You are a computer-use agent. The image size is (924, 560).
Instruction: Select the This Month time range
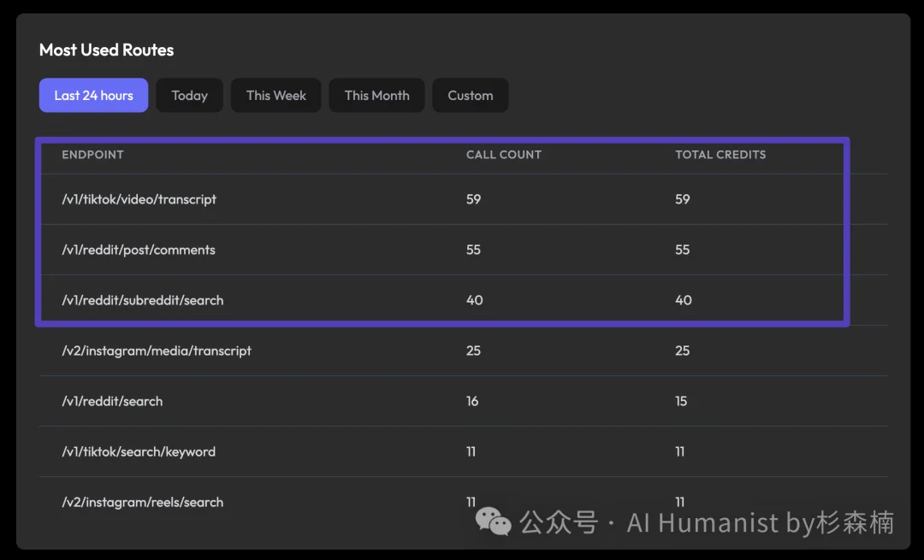[376, 95]
